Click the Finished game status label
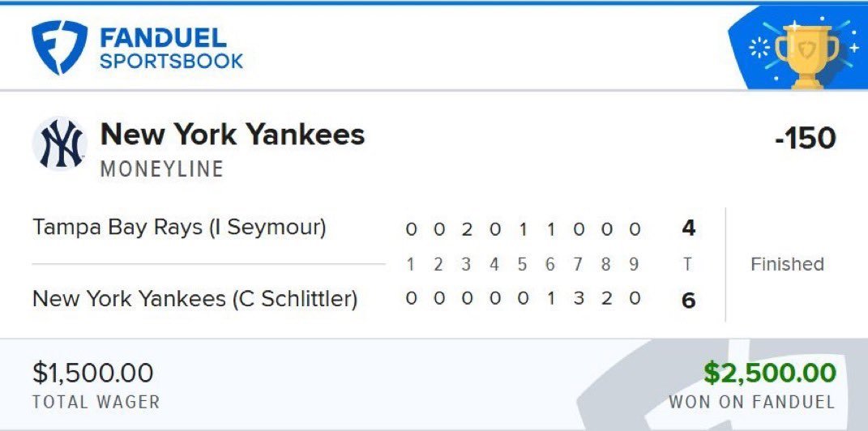Viewport: 868px width, 431px height. pyautogui.click(x=787, y=264)
